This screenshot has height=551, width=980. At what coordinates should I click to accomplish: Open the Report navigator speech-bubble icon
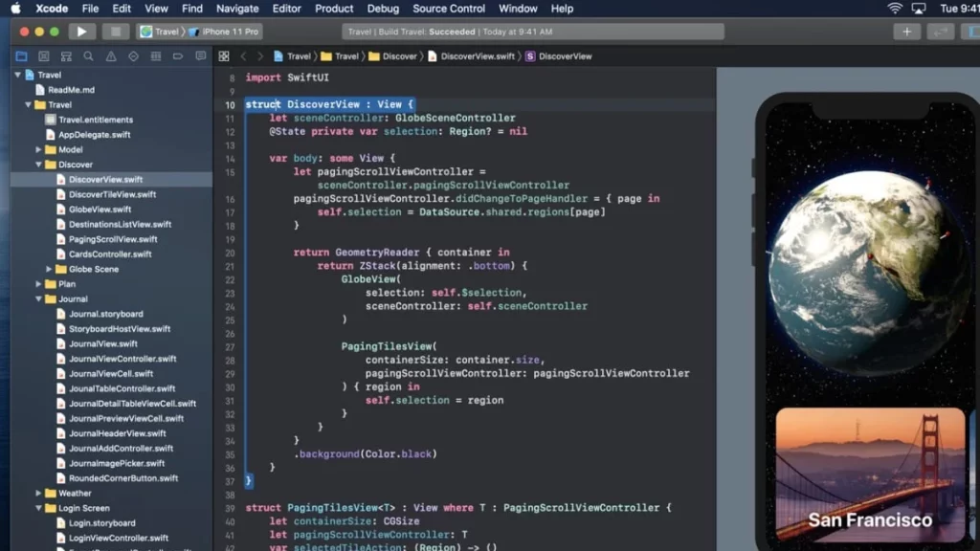[200, 56]
